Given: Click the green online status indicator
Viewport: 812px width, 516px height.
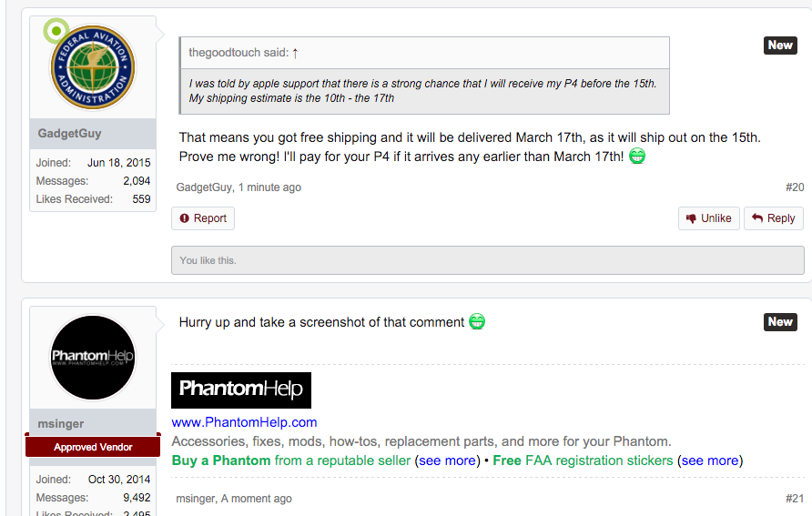Looking at the screenshot, I should coord(56,31).
